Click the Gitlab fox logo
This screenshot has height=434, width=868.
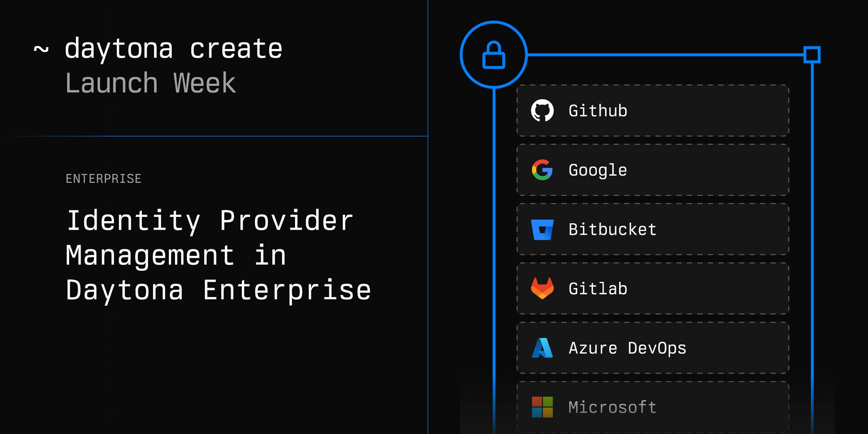pyautogui.click(x=542, y=288)
